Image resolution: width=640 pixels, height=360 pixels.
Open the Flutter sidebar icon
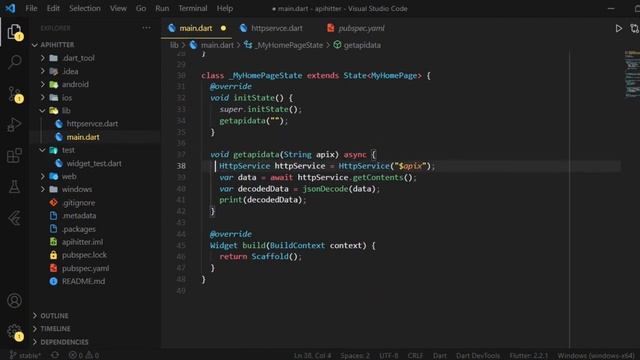click(15, 218)
